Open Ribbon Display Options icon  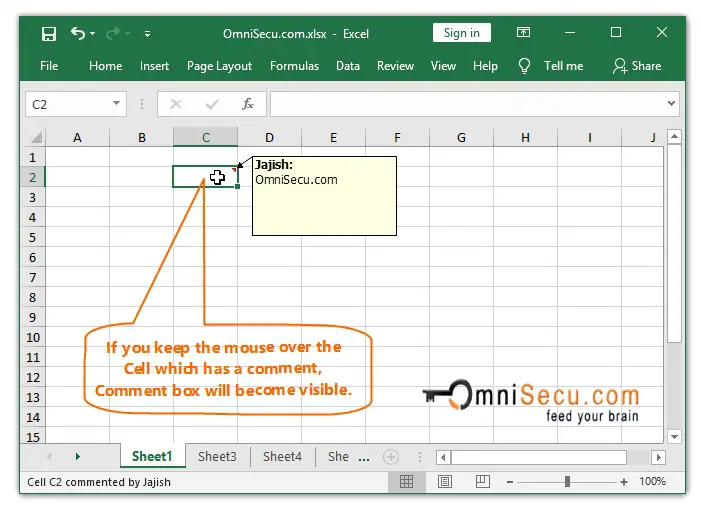tap(524, 32)
